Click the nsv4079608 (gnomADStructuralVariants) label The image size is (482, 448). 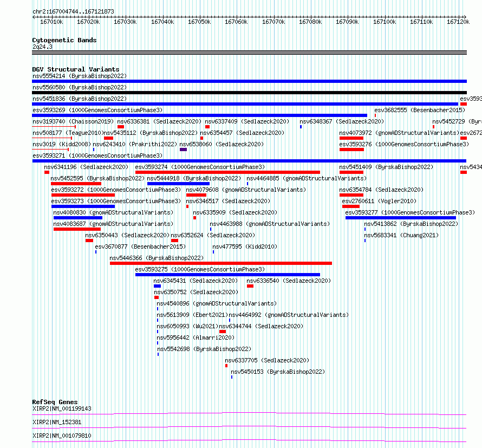pyautogui.click(x=246, y=190)
